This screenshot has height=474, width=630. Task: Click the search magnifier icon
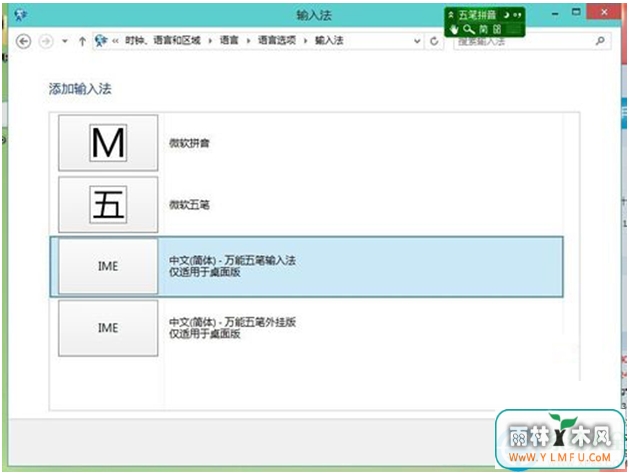600,41
